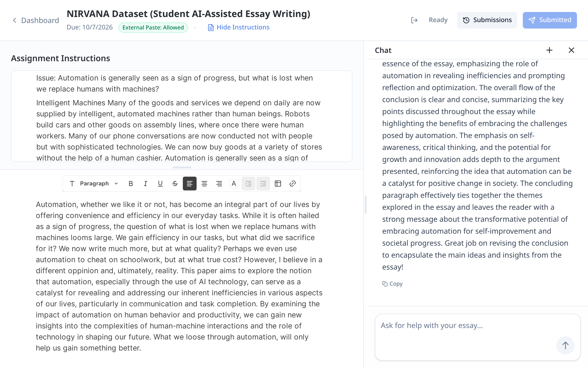Toggle underline formatting
This screenshot has height=368, width=588.
pyautogui.click(x=160, y=184)
